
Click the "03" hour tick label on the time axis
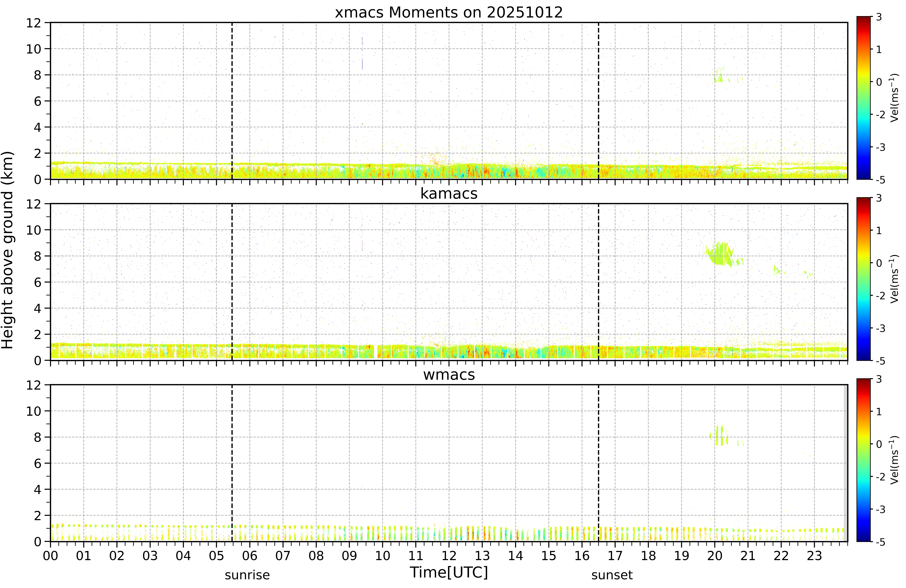tap(150, 556)
